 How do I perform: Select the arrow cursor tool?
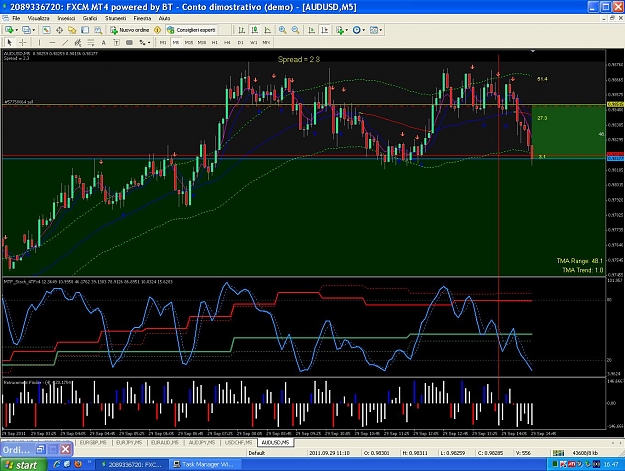point(10,42)
